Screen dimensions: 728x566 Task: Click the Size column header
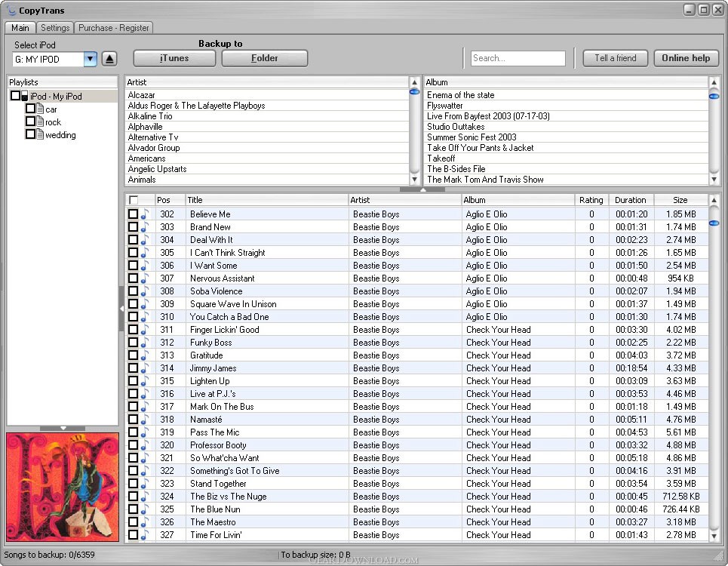coord(680,200)
